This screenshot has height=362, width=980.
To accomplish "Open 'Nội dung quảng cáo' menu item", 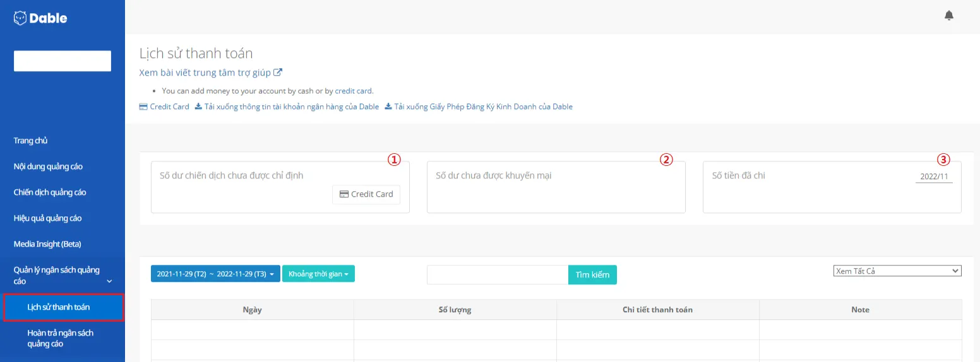I will click(x=48, y=166).
